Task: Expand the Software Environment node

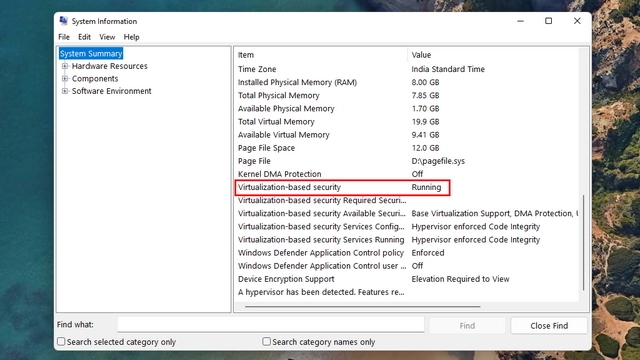Action: [64, 91]
